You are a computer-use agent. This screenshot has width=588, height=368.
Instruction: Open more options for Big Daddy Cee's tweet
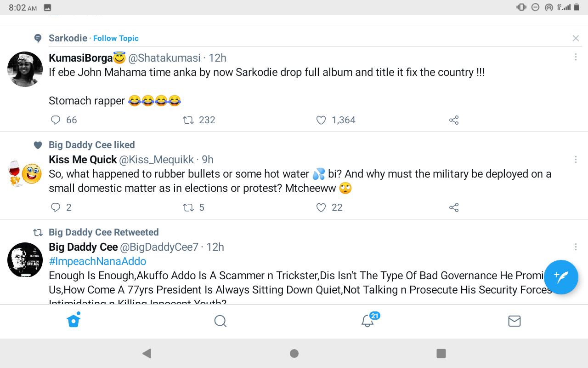click(x=576, y=247)
